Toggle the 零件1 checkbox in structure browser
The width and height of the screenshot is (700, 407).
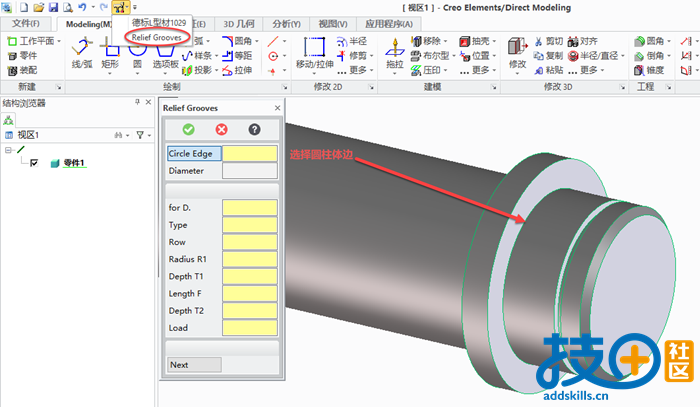(x=34, y=163)
